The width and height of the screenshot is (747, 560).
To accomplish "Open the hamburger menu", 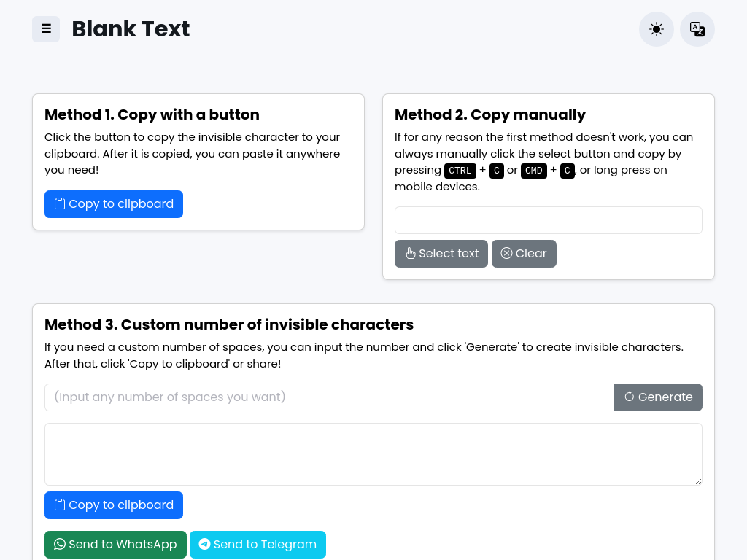I will coord(46,29).
